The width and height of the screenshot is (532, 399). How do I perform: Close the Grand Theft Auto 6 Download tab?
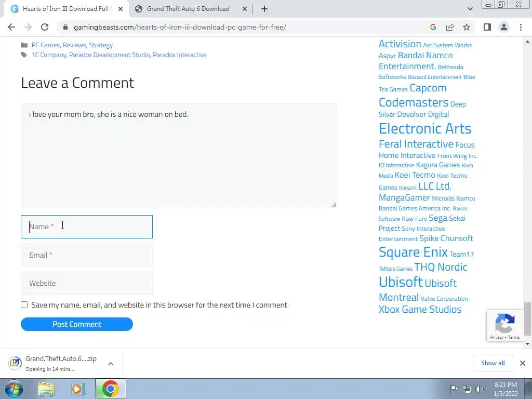(244, 9)
